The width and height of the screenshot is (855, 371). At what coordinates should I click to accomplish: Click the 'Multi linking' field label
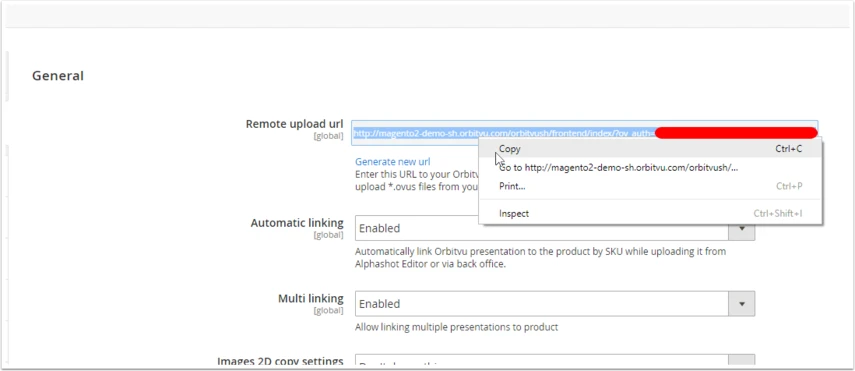pos(311,298)
